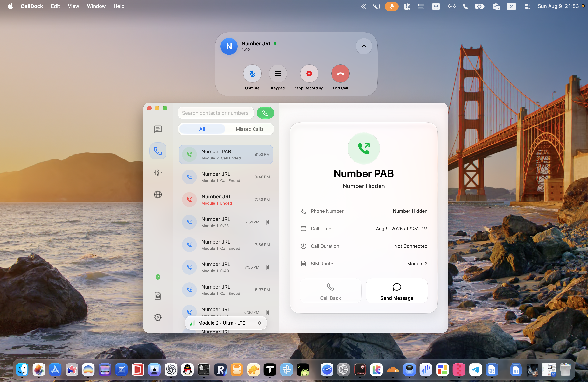Open the View menu
The height and width of the screenshot is (382, 588).
pos(73,6)
